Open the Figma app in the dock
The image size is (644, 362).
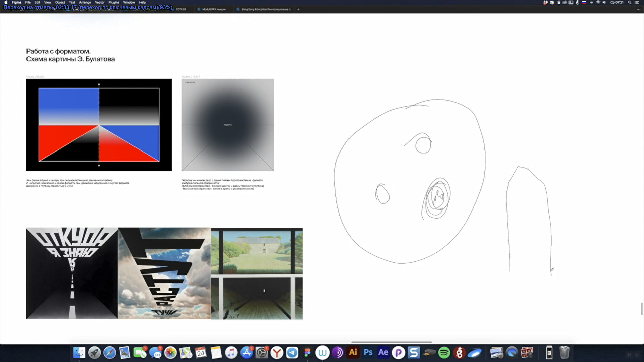(307, 353)
